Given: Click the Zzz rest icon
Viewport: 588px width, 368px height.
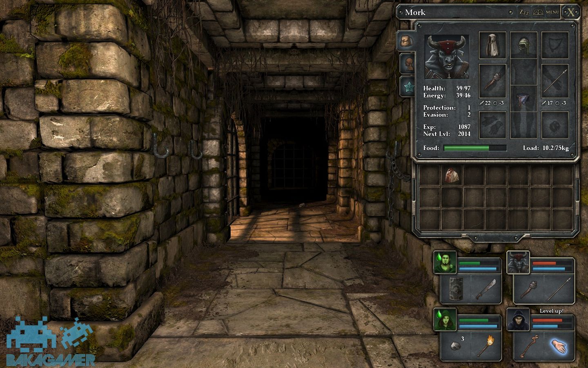Looking at the screenshot, I should click(x=524, y=12).
